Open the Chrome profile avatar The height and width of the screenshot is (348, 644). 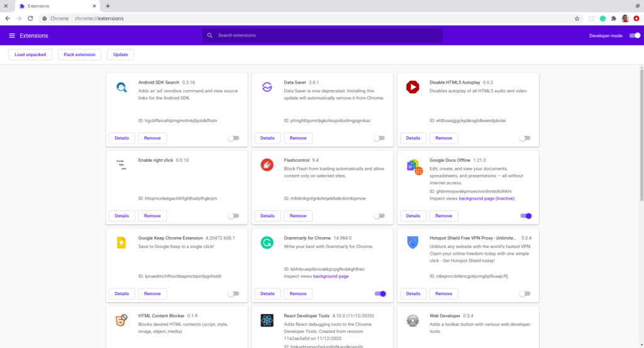625,18
